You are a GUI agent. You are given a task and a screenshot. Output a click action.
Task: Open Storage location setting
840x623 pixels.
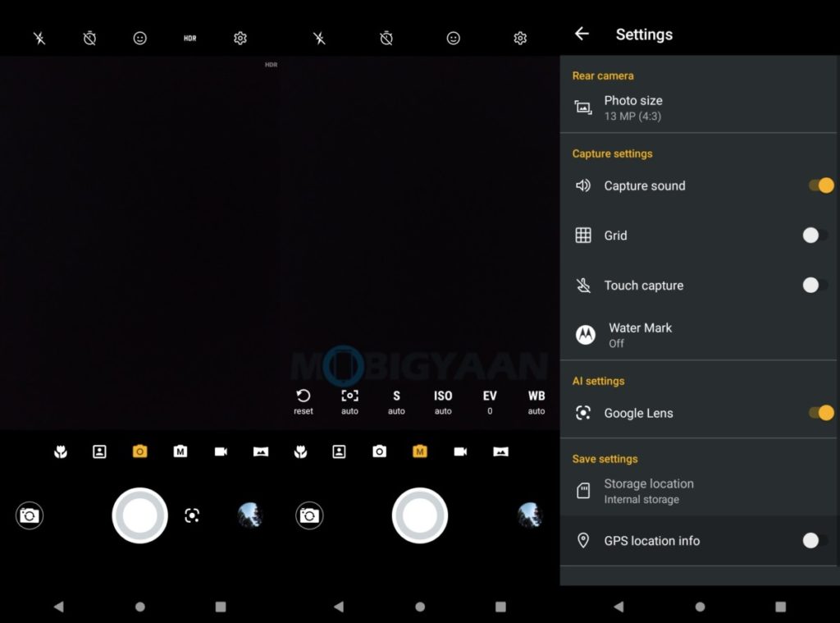tap(700, 491)
